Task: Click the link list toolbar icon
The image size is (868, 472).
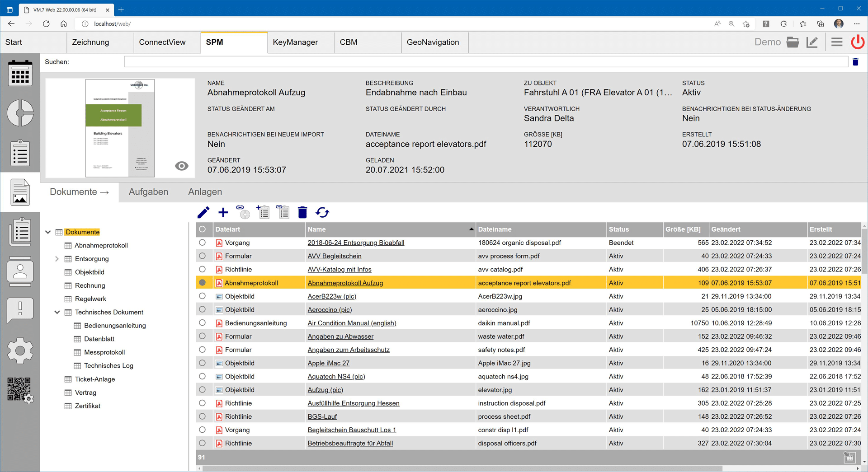Action: [x=283, y=212]
